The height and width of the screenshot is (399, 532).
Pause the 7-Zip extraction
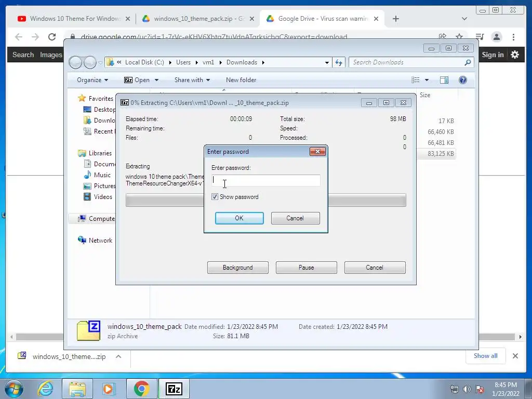pos(307,268)
